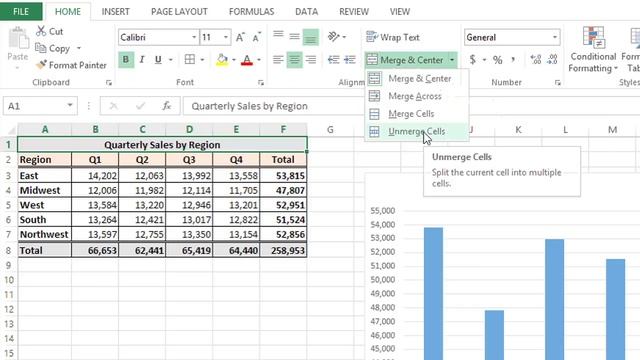Screen dimensions: 640x360
Task: Choose Merge Cells menu entry
Action: pos(416,114)
